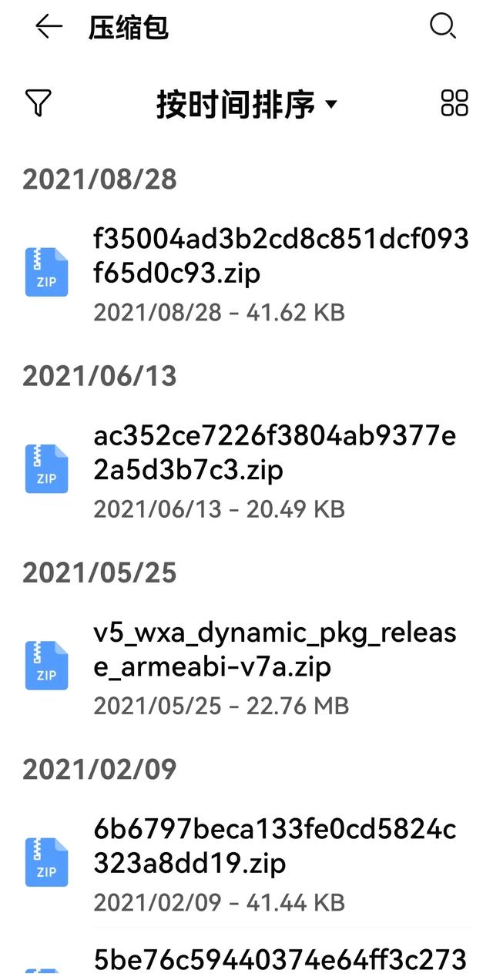Tap ZIP icon of v5_wxa_dynamic_pkg file
This screenshot has height=980, width=493.
coord(46,665)
